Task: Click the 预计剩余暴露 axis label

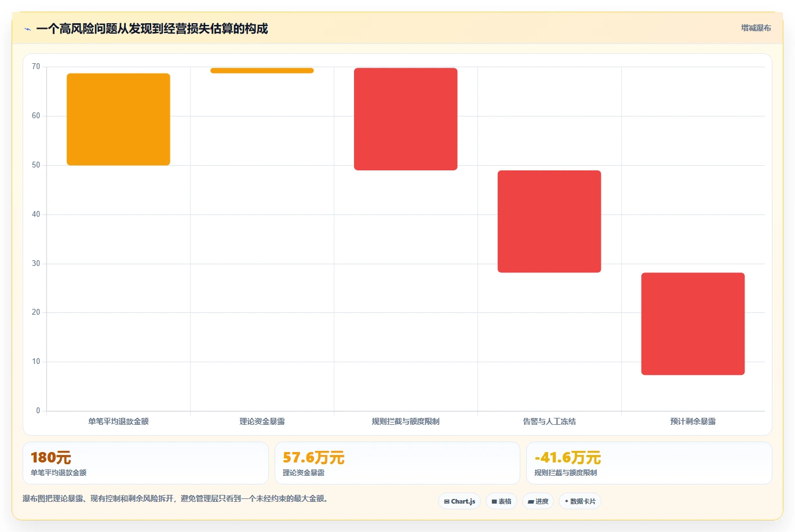Action: click(x=693, y=421)
